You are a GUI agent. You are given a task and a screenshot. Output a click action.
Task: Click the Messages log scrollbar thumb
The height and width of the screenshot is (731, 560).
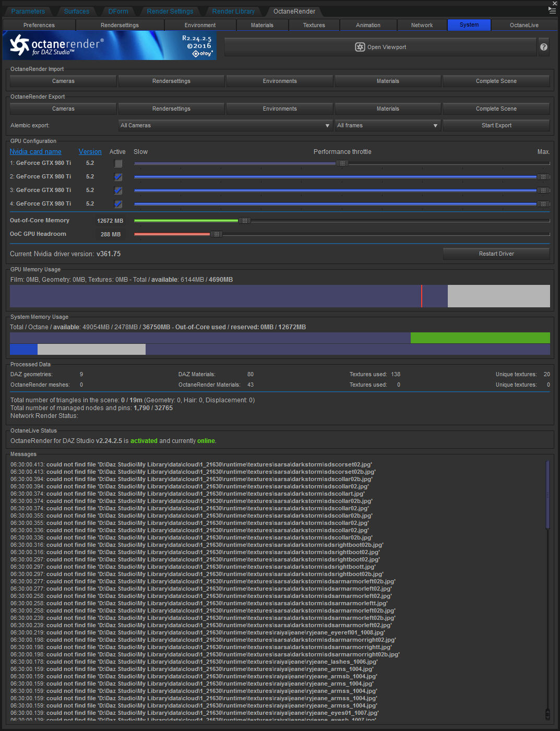(x=547, y=495)
